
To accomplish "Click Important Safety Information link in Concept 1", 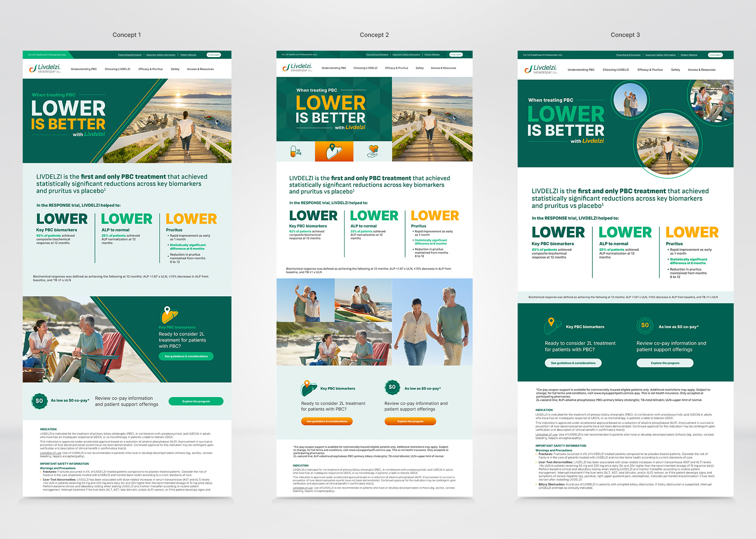I will [x=161, y=55].
